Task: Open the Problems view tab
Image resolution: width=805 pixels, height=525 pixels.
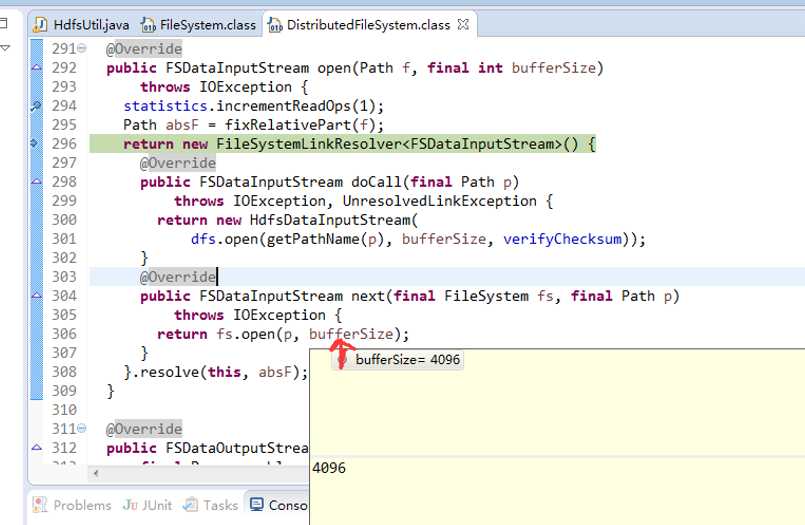Action: [71, 505]
